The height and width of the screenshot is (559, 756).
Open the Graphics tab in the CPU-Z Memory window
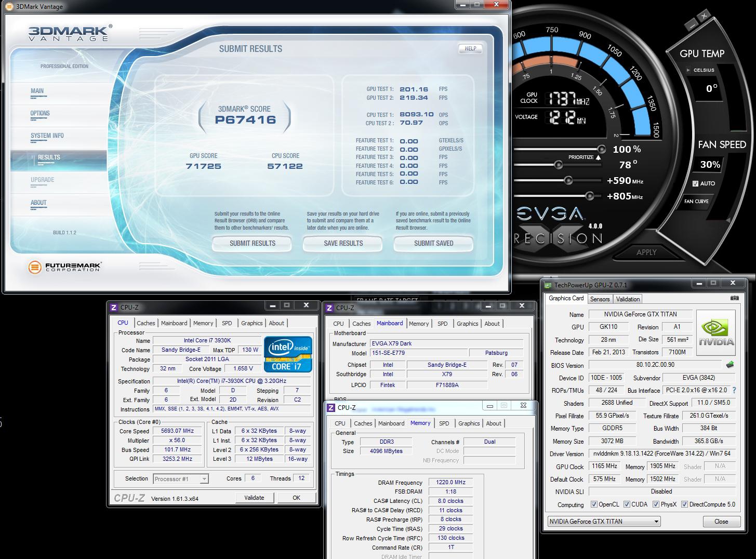pyautogui.click(x=469, y=423)
